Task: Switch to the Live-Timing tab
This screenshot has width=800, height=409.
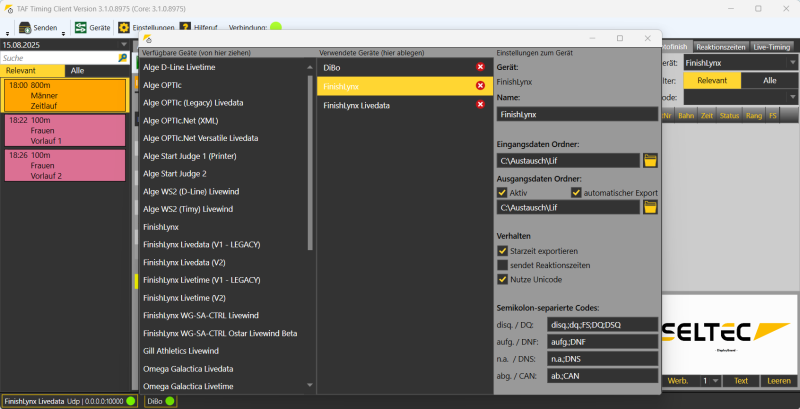Action: [x=772, y=46]
